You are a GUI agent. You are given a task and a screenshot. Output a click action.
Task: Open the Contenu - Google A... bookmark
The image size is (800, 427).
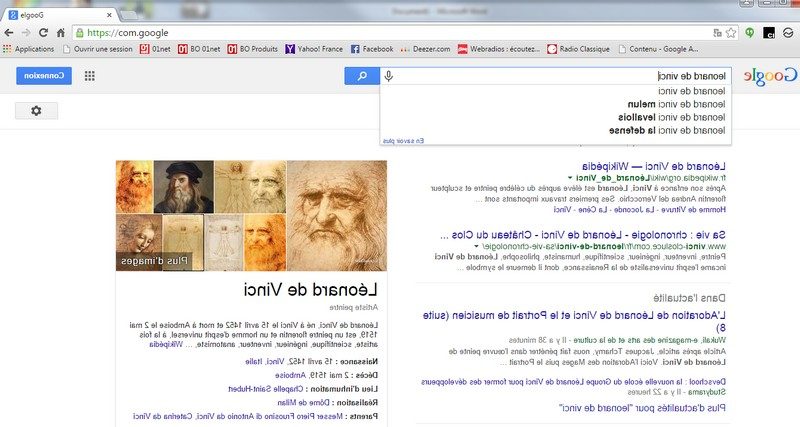point(658,49)
